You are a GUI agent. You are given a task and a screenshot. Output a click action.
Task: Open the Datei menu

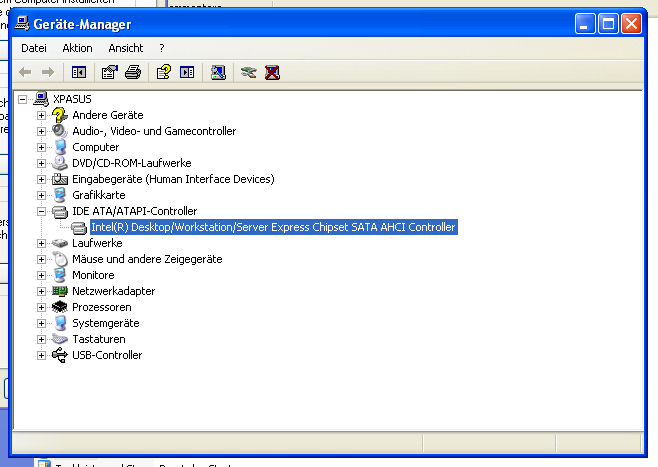[34, 48]
